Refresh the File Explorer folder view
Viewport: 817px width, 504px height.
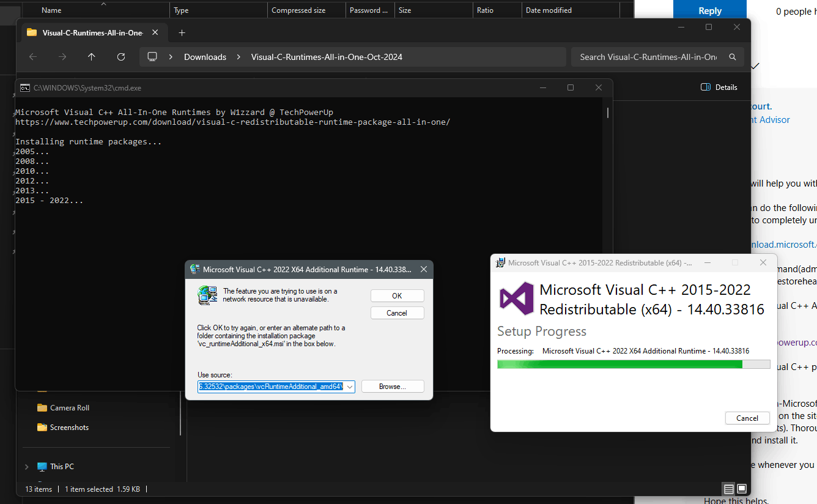(121, 57)
